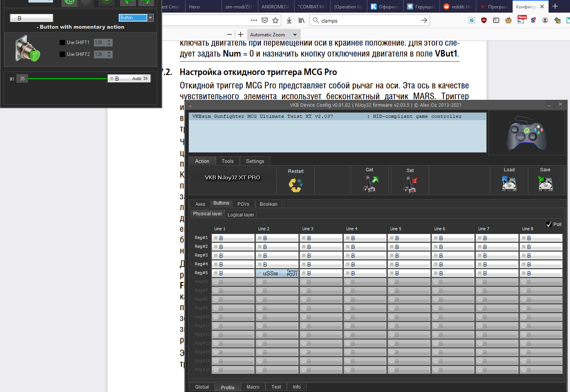Tick the Reg#1 Line 1 cell checkbox
This screenshot has width=570, height=392.
[x=216, y=238]
